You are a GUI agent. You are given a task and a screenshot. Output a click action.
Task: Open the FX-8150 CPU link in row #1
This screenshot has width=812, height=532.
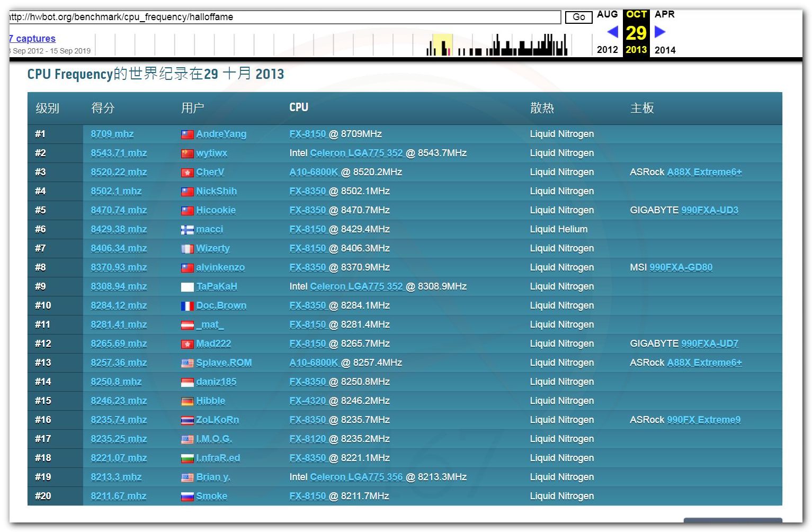pos(308,134)
